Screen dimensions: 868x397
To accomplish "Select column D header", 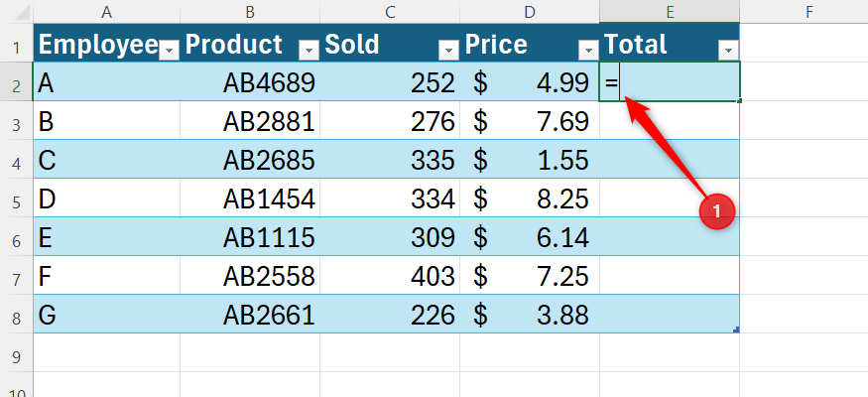I will tap(530, 12).
